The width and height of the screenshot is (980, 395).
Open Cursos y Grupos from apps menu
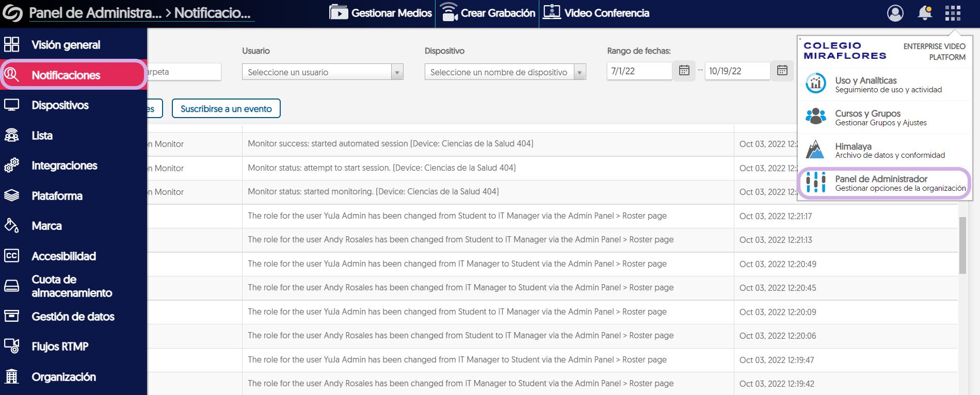pyautogui.click(x=885, y=118)
